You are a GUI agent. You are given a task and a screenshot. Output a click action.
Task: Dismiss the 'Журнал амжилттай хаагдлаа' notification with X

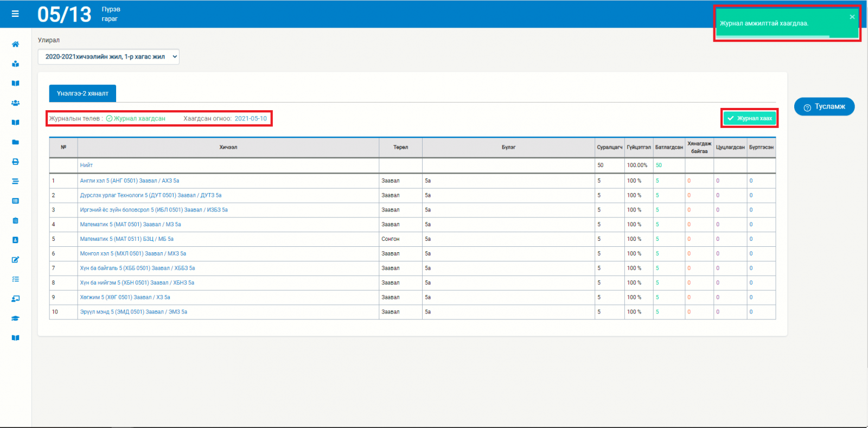[852, 17]
